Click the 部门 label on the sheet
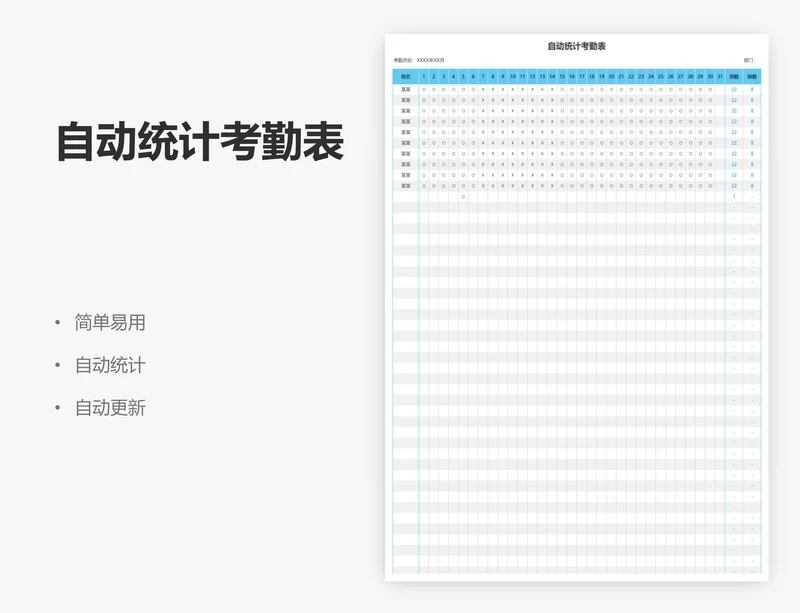800x613 pixels. point(749,60)
